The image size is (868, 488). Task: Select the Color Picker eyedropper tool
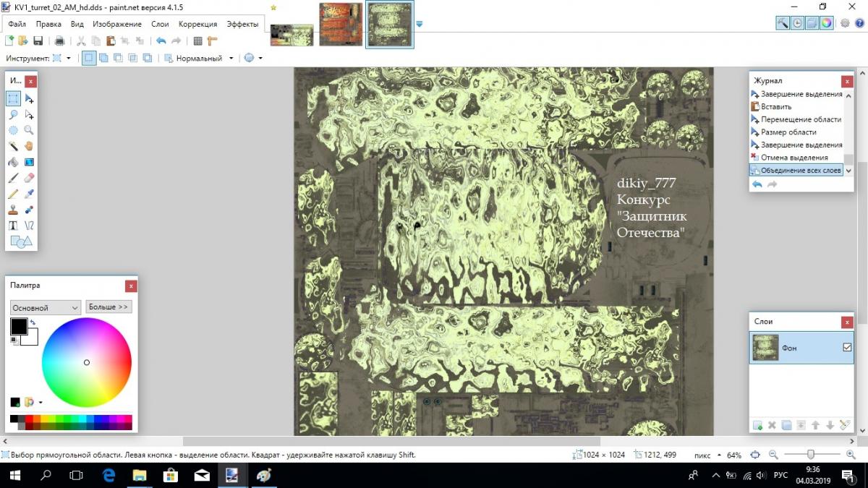coord(30,194)
